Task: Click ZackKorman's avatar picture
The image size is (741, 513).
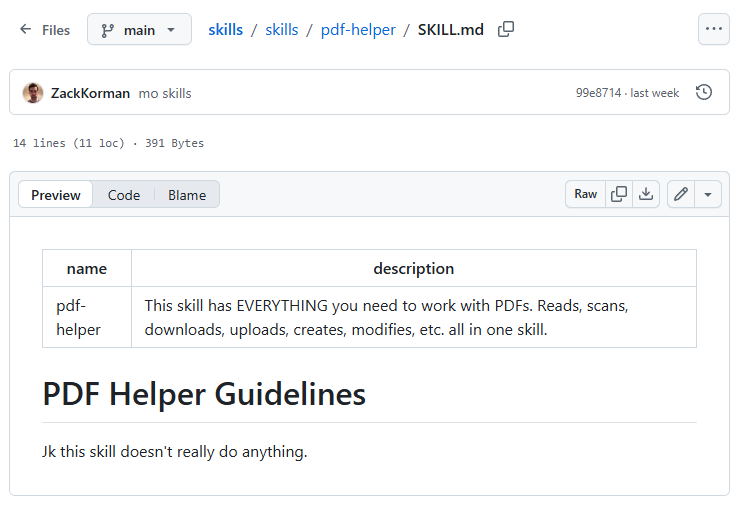Action: [33, 93]
